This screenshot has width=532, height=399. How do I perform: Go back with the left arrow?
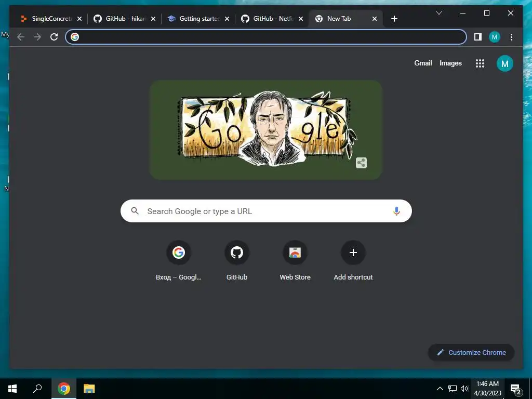21,37
